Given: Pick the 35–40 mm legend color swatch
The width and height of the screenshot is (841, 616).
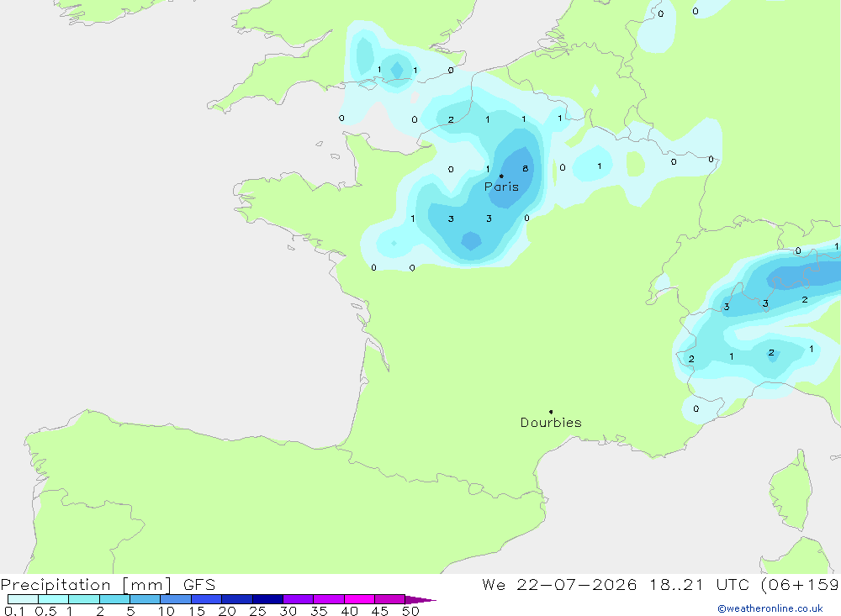Looking at the screenshot, I should click(x=329, y=599).
